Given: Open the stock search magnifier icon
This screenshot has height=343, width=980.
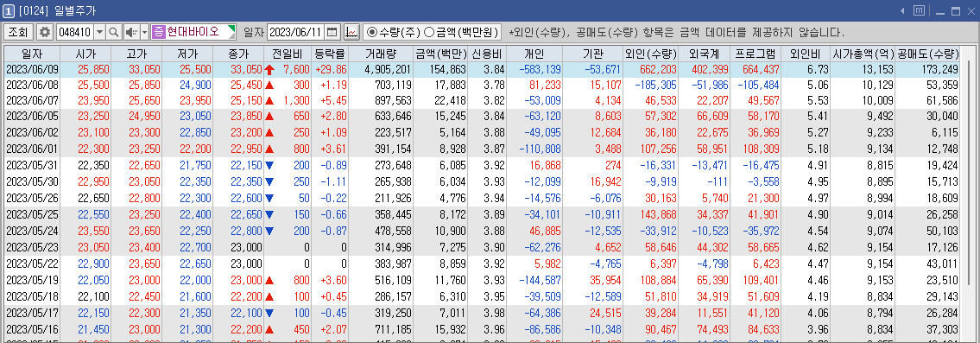Looking at the screenshot, I should 114,31.
